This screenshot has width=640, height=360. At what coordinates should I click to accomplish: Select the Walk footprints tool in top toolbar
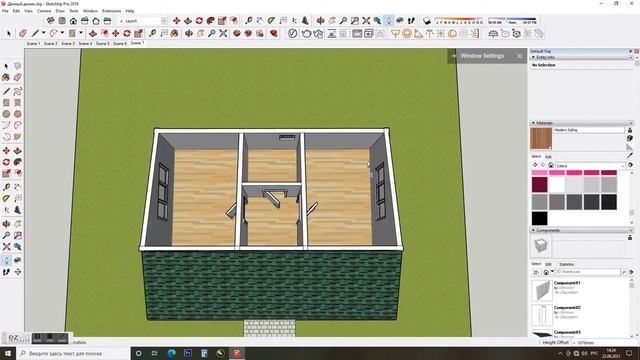coord(411,20)
